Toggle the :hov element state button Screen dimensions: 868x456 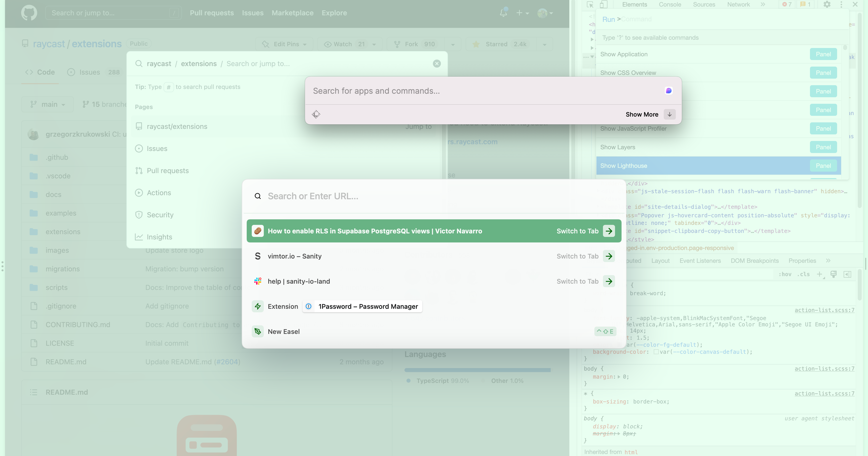coord(785,274)
